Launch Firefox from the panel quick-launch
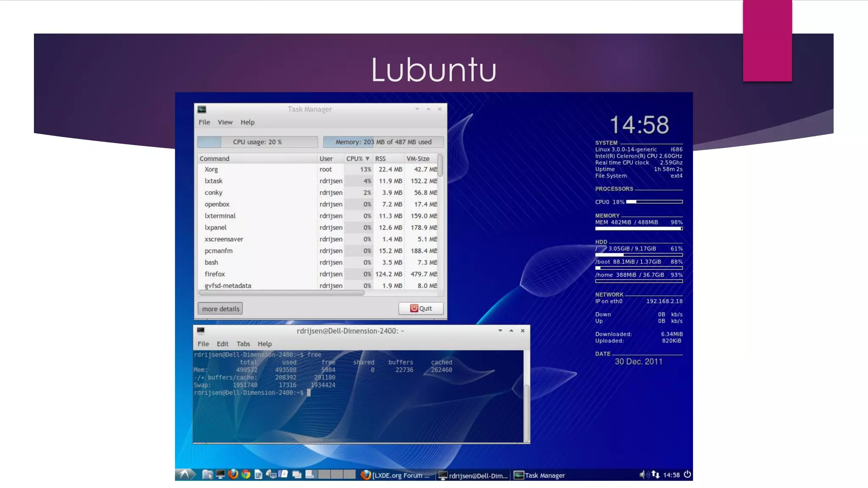This screenshot has width=868, height=488. (233, 474)
